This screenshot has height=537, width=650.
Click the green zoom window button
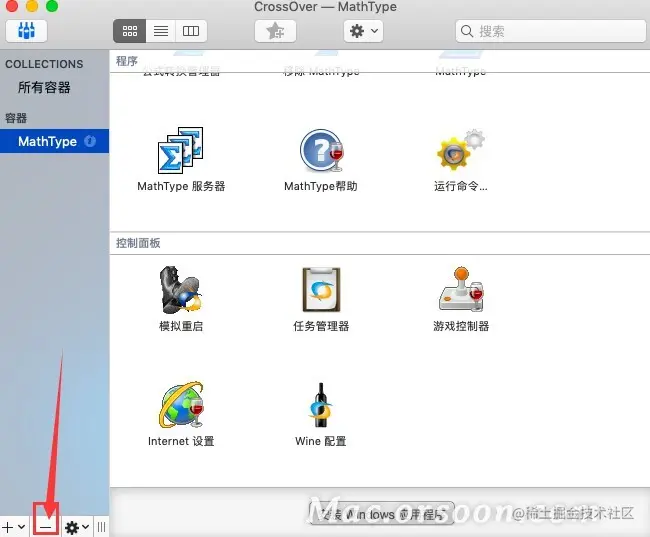click(x=52, y=6)
